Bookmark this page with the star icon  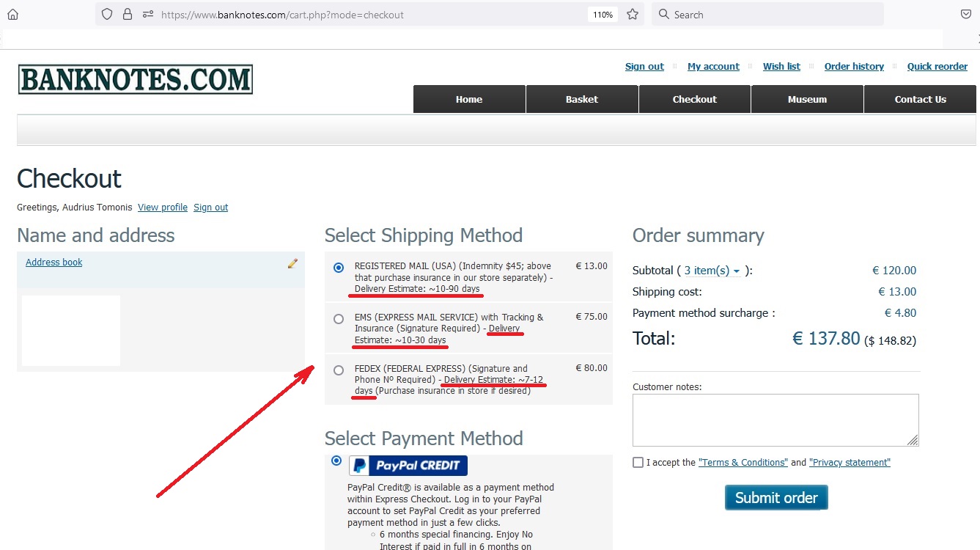coord(633,14)
